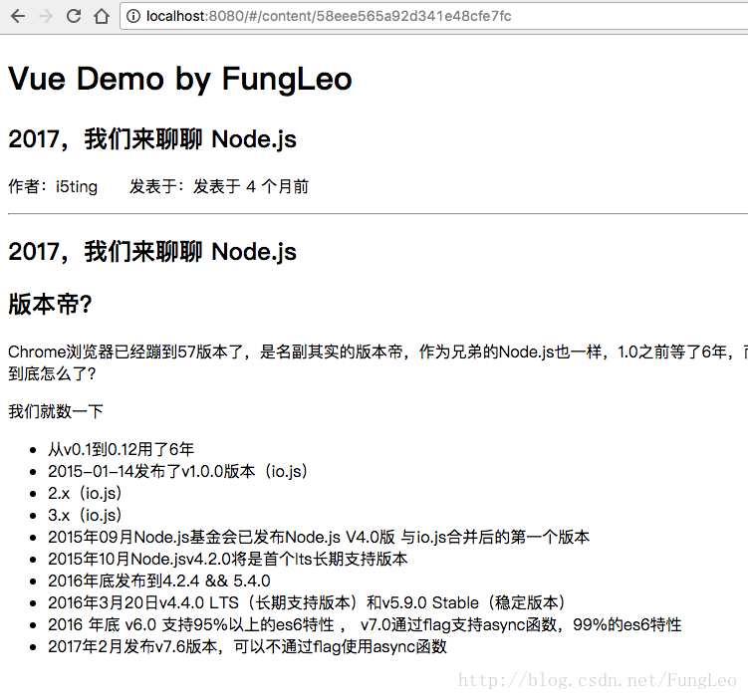This screenshot has height=700, width=748.
Task: Click the '发表于 4 个月前' timestamp
Action: point(250,186)
